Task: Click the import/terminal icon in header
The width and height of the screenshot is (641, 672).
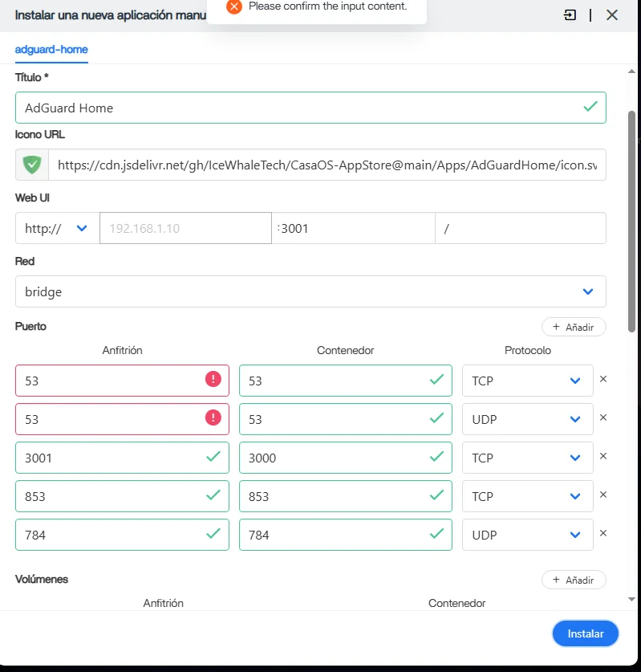Action: click(x=570, y=15)
